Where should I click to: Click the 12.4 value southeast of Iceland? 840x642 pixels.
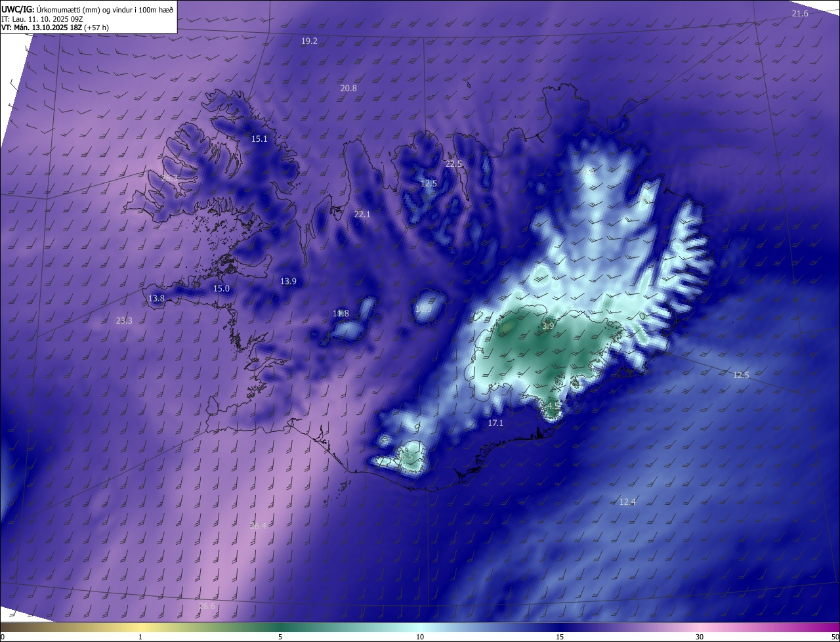click(627, 502)
